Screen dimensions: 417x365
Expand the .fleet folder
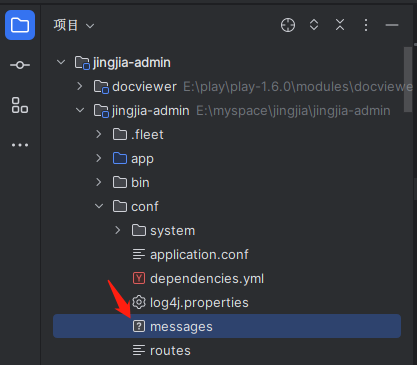click(x=99, y=134)
